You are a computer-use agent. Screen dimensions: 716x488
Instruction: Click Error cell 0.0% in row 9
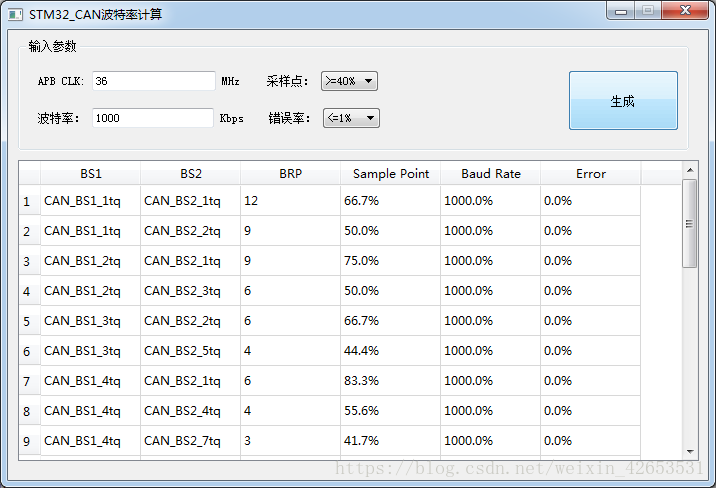[x=590, y=441]
